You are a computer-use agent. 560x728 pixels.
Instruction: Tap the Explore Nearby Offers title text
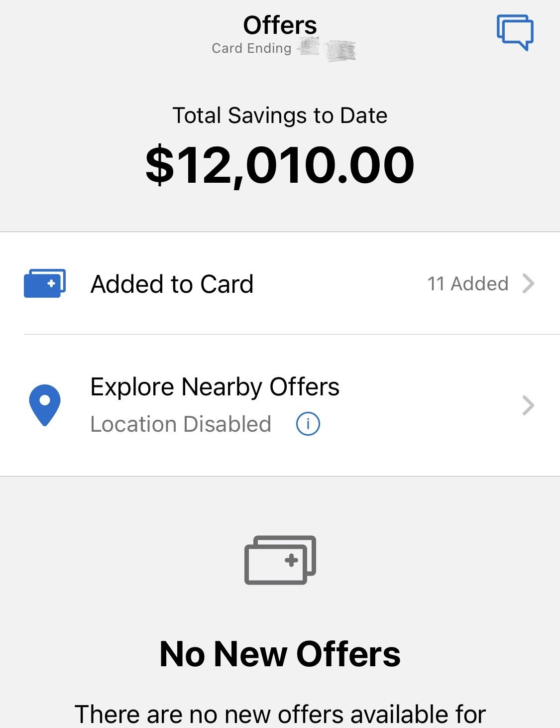[215, 387]
